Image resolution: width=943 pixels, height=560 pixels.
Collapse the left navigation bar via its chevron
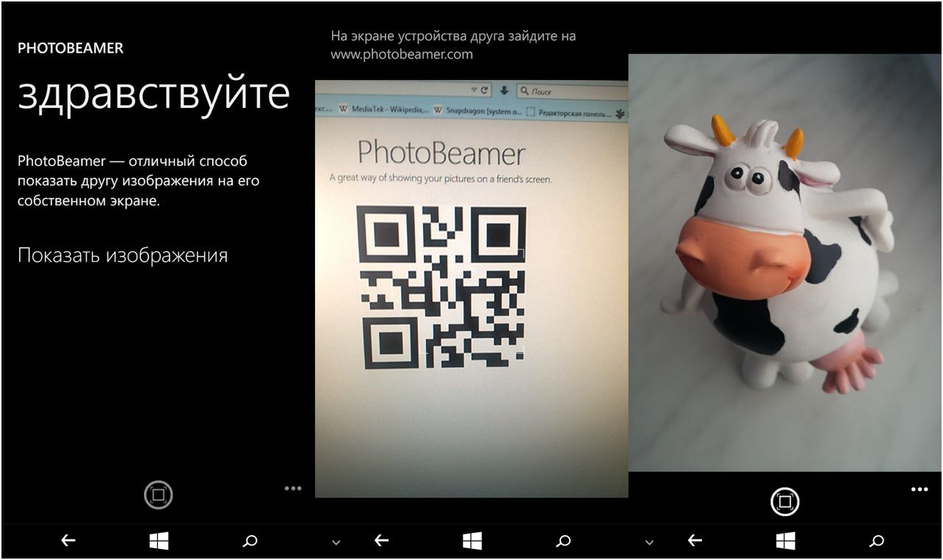click(334, 540)
